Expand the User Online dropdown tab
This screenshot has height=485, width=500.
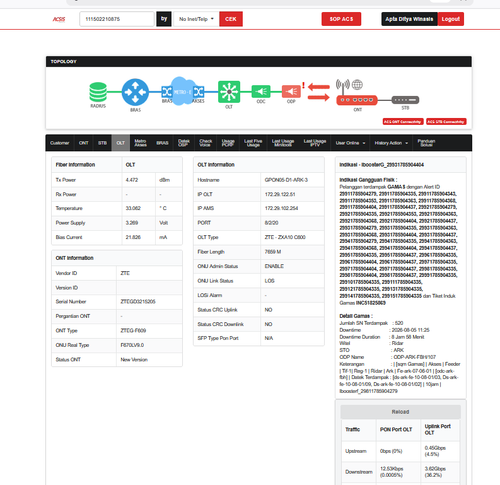point(350,143)
